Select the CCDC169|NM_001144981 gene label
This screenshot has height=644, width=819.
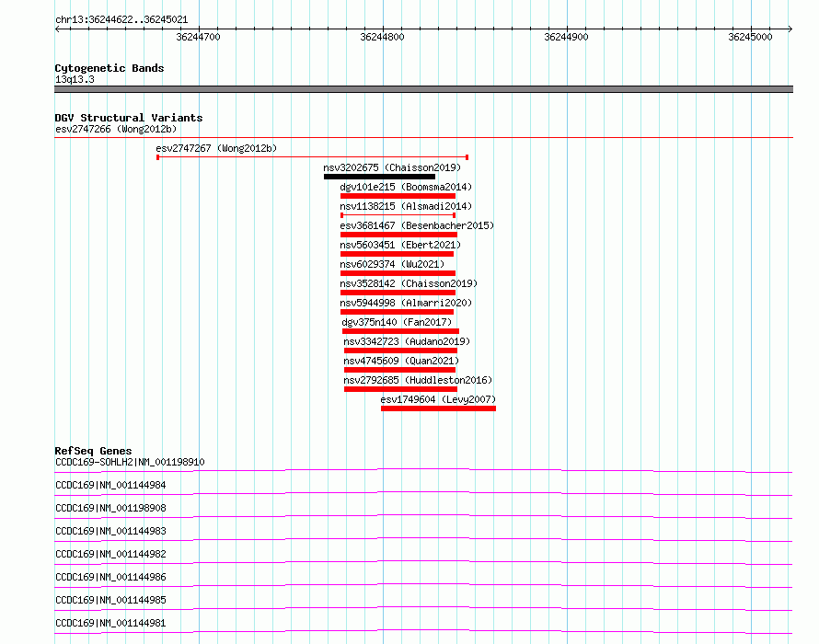110,623
